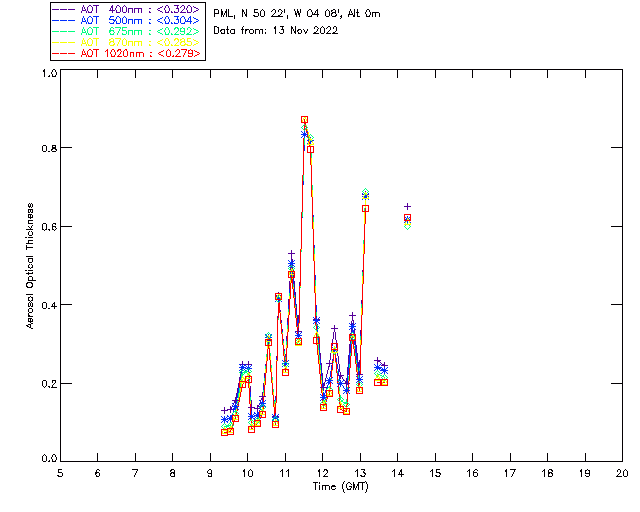The height and width of the screenshot is (512, 640).
Task: Click the x-axis label 6
Action: click(x=98, y=473)
